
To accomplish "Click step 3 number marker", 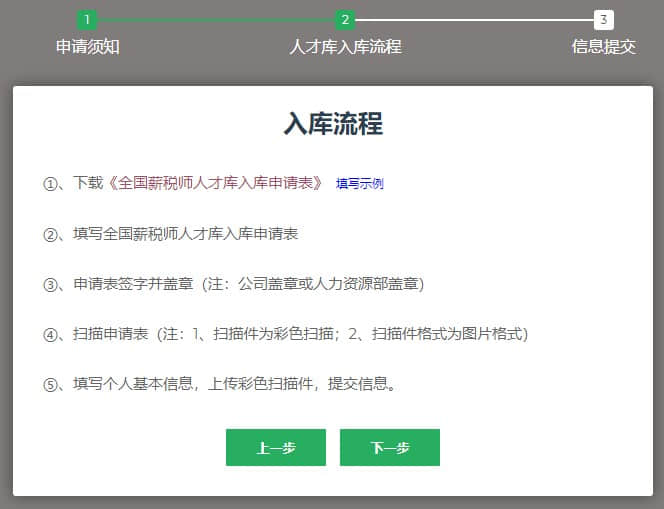I will point(603,20).
